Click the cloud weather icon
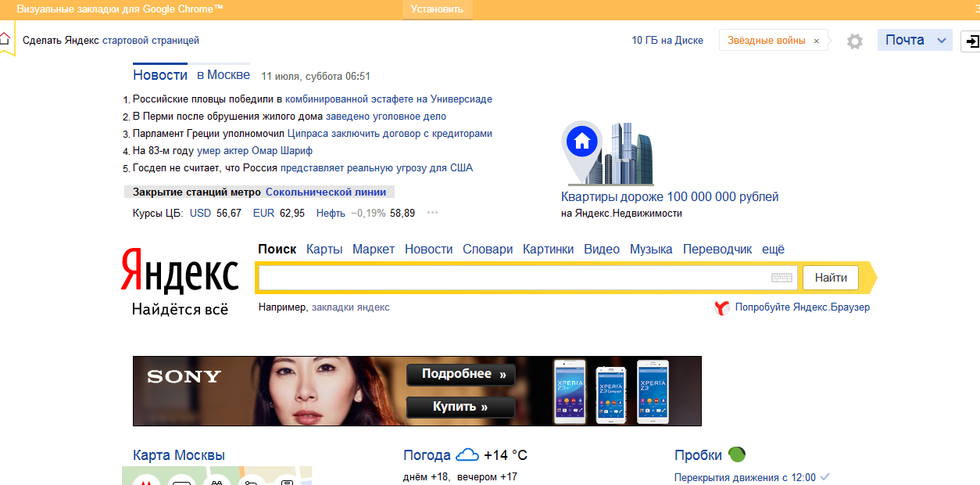Image resolution: width=980 pixels, height=485 pixels. point(467,454)
